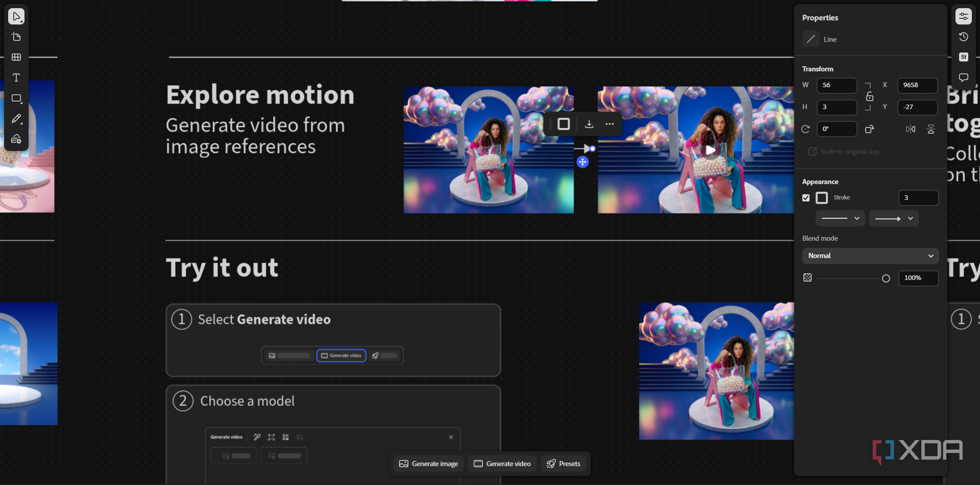Viewport: 980px width, 485px height.
Task: Open the History panel icon
Action: click(964, 37)
